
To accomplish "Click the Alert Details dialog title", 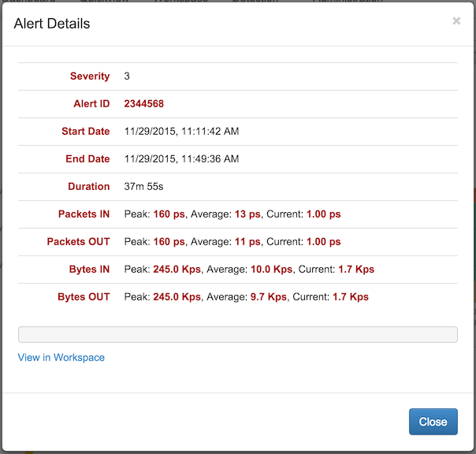I will click(52, 24).
